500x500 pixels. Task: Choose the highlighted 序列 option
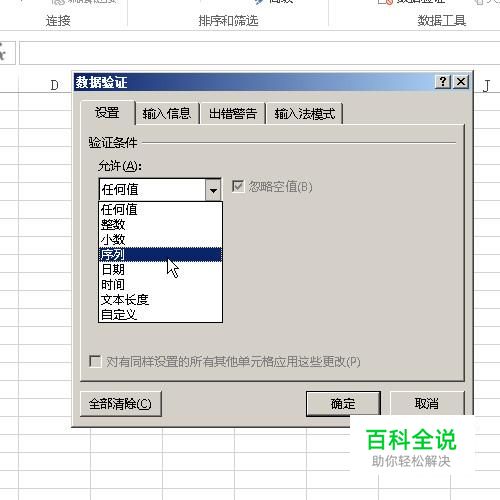click(160, 255)
